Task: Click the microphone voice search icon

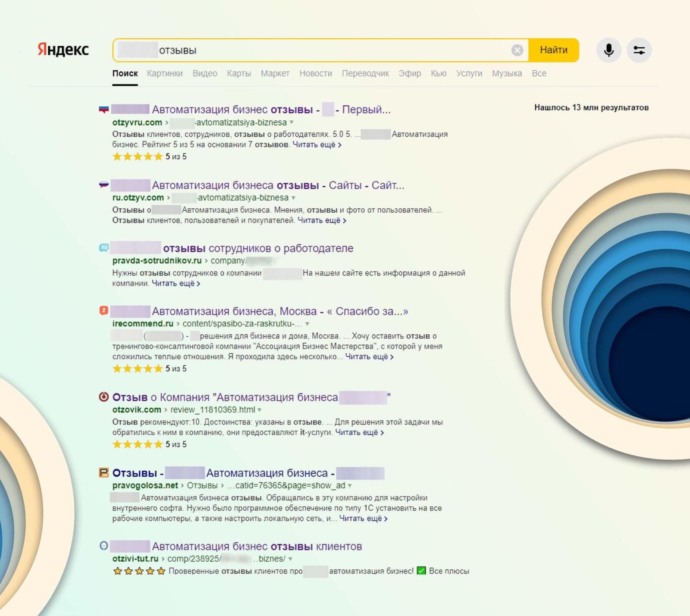Action: (x=608, y=50)
